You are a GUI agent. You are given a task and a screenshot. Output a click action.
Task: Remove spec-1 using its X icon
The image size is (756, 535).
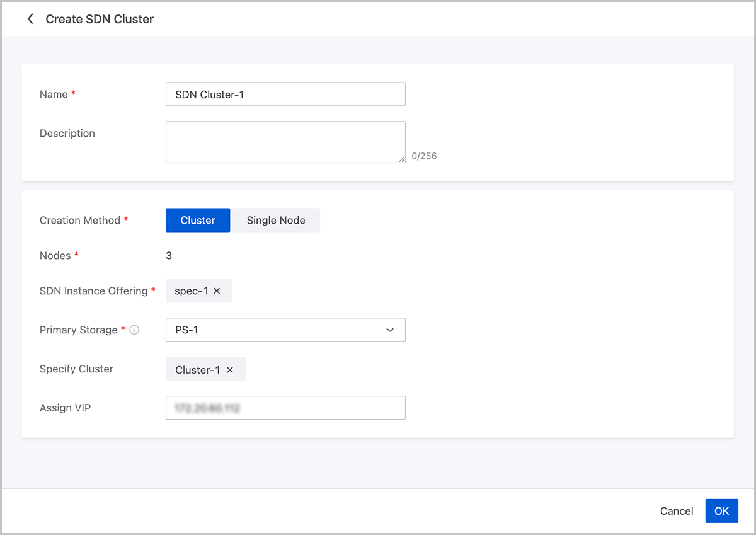217,291
